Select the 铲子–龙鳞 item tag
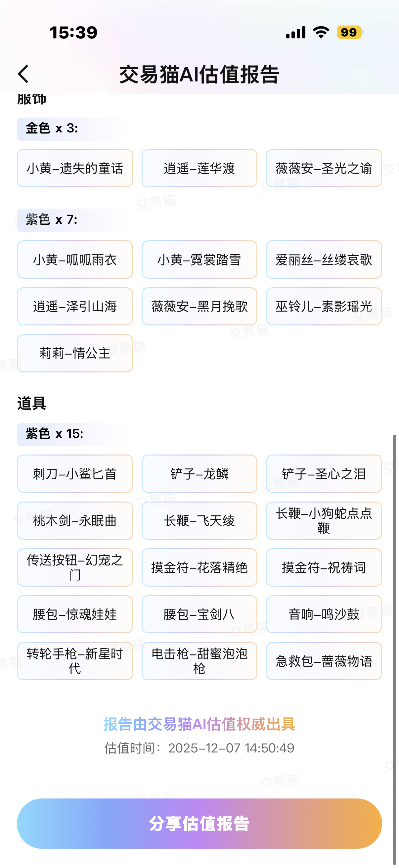 199,474
